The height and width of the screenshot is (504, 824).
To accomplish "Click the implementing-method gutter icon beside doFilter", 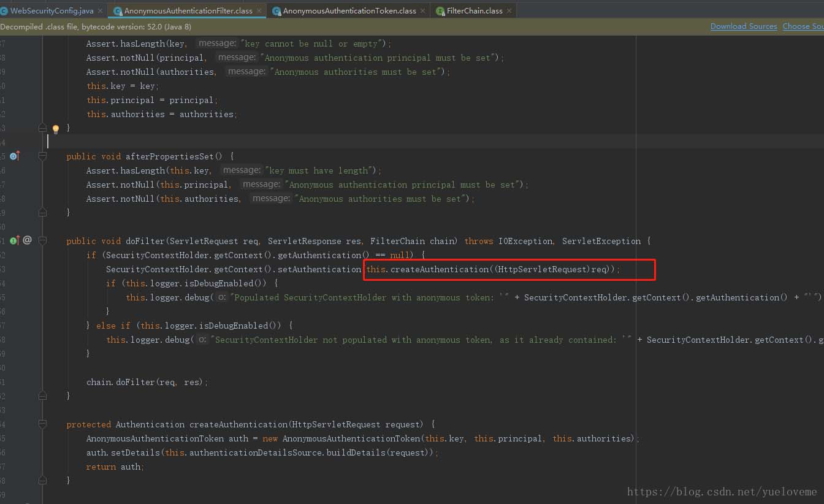I will pos(13,240).
